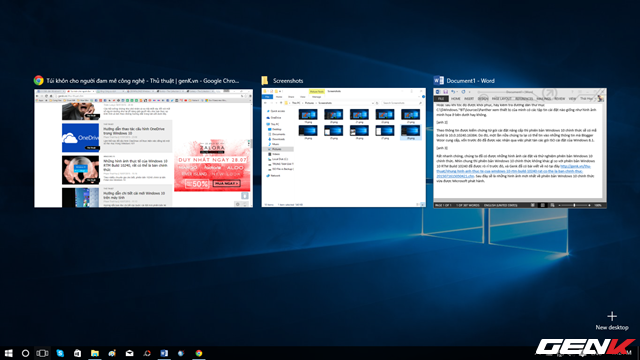The image size is (640, 360).
Task: Open the Store app on taskbar
Action: 77,353
